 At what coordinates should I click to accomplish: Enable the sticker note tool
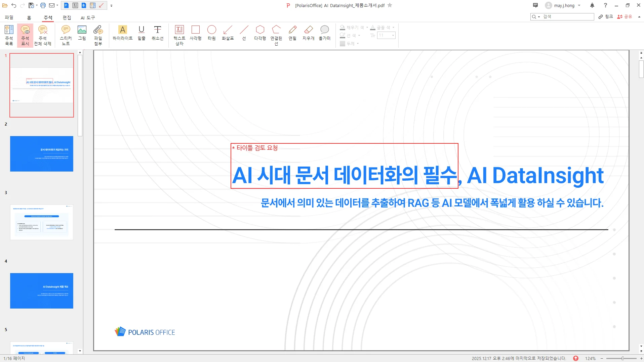(x=66, y=35)
